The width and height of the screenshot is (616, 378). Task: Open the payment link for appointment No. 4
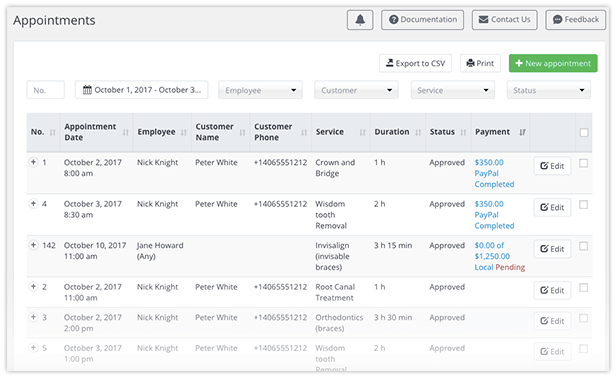(x=494, y=215)
